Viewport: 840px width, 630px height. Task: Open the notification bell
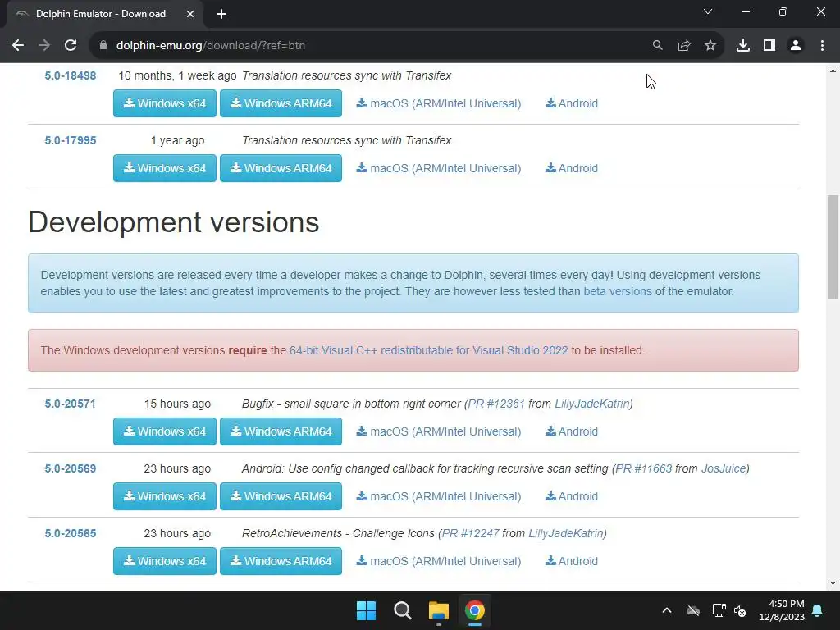tap(818, 610)
